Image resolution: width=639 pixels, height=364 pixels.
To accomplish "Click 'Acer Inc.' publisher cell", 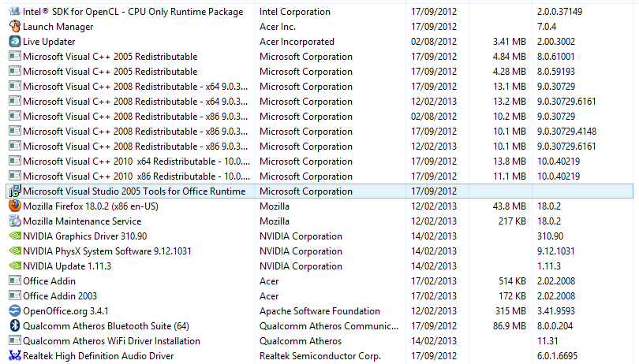I will [x=278, y=27].
